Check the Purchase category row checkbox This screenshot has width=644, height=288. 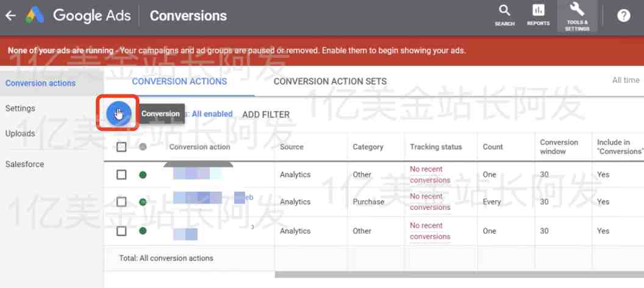pos(121,202)
